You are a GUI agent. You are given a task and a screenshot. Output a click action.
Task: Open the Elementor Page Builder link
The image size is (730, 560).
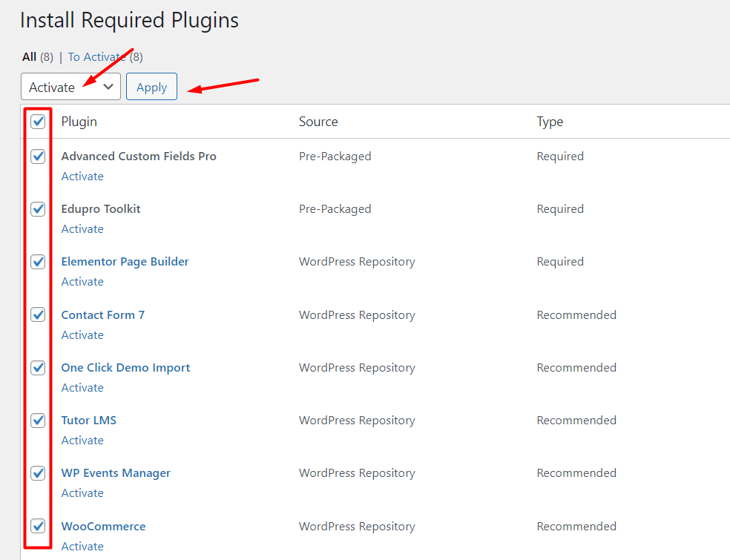tap(125, 262)
